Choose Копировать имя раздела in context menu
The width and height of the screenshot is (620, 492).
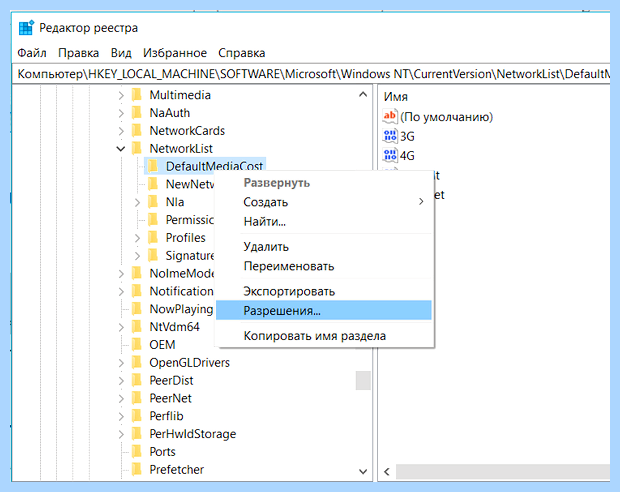click(x=323, y=336)
